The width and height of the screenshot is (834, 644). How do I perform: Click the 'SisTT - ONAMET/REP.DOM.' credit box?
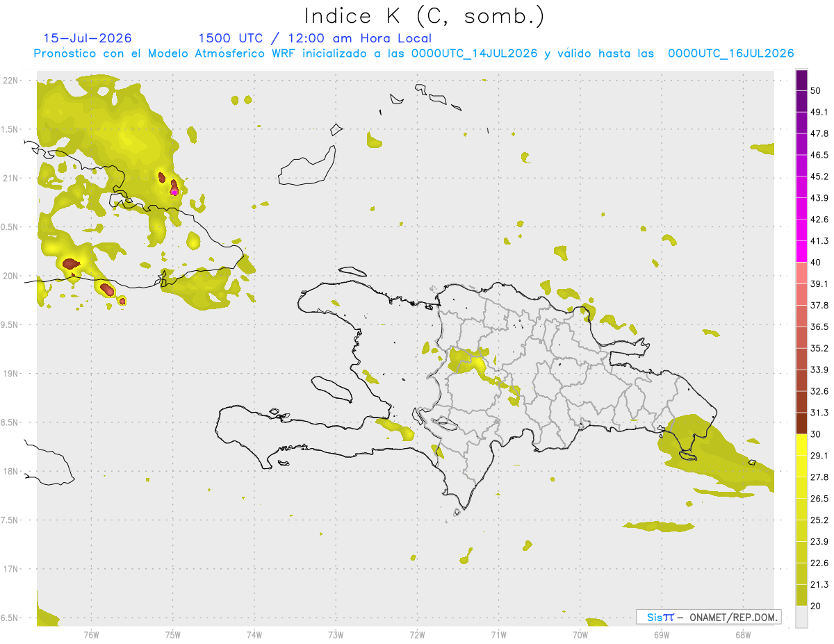coord(708,617)
